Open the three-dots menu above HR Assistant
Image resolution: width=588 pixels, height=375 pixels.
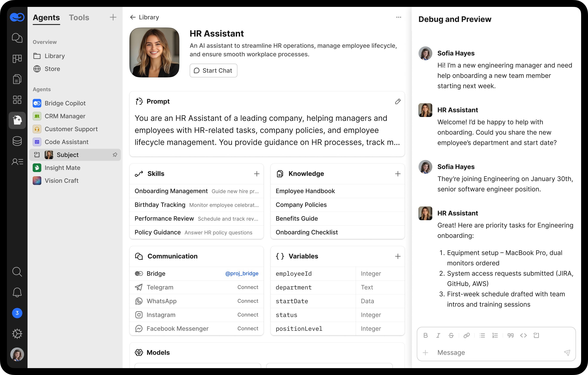tap(399, 17)
